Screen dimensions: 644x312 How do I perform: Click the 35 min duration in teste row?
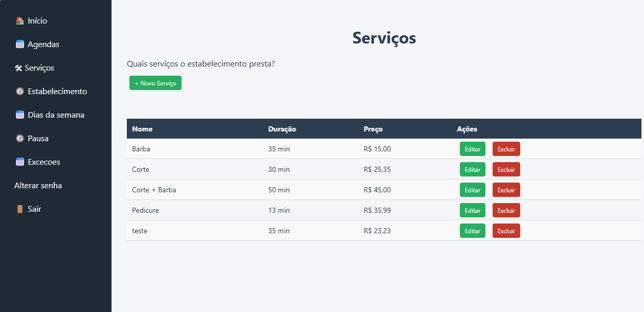[279, 231]
